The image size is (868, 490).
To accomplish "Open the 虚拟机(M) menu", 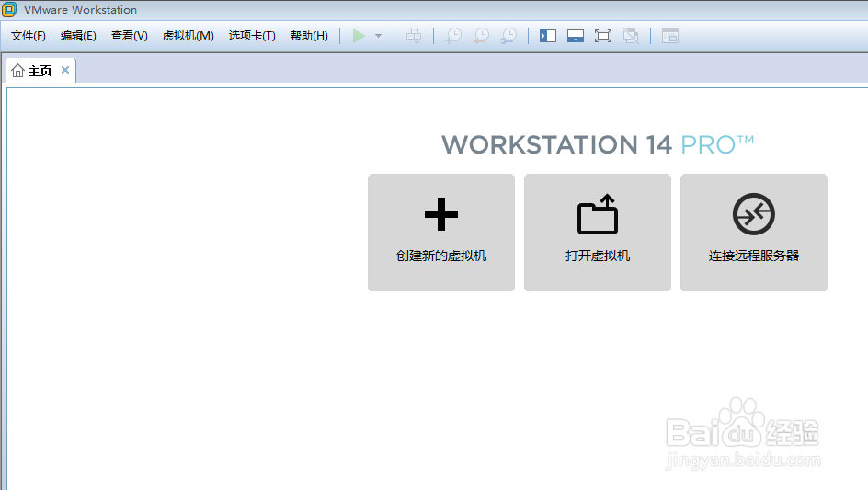I will 188,36.
